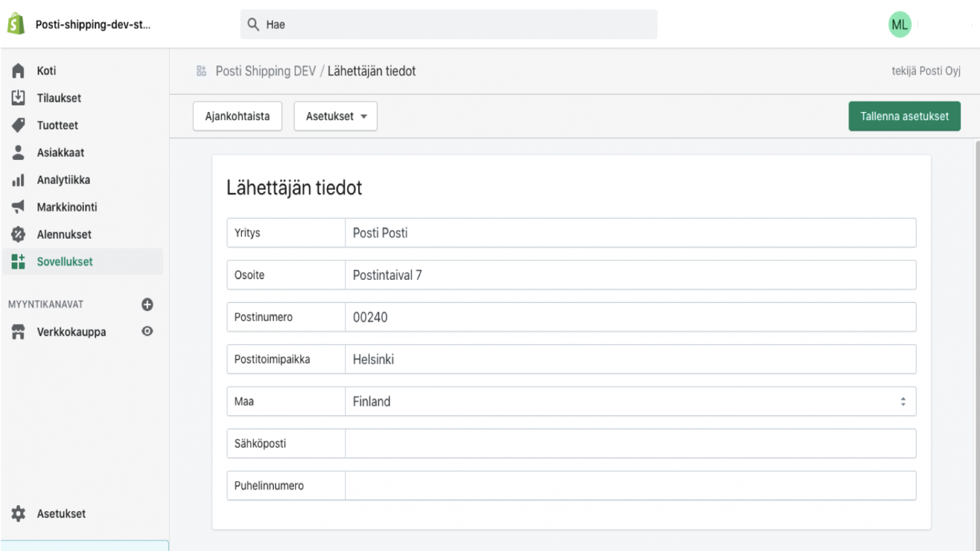Screen dimensions: 980x551
Task: Click the Ajankohtaista button
Action: tap(238, 116)
